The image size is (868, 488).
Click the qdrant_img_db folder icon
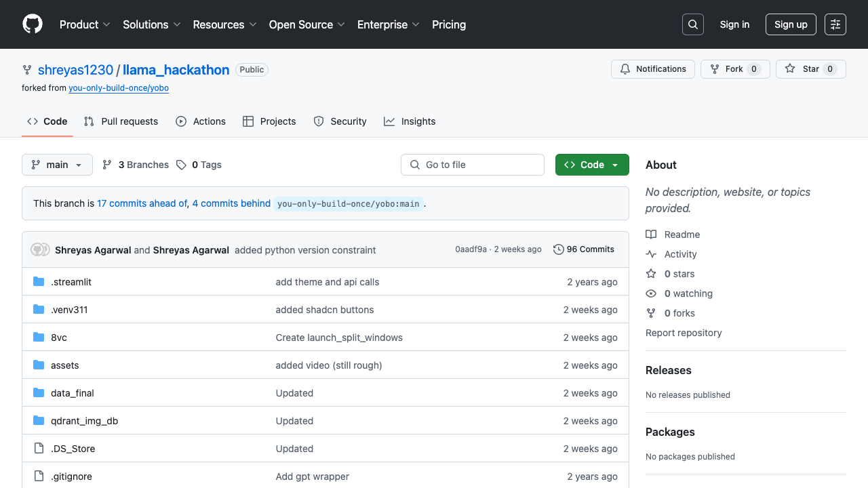(39, 421)
